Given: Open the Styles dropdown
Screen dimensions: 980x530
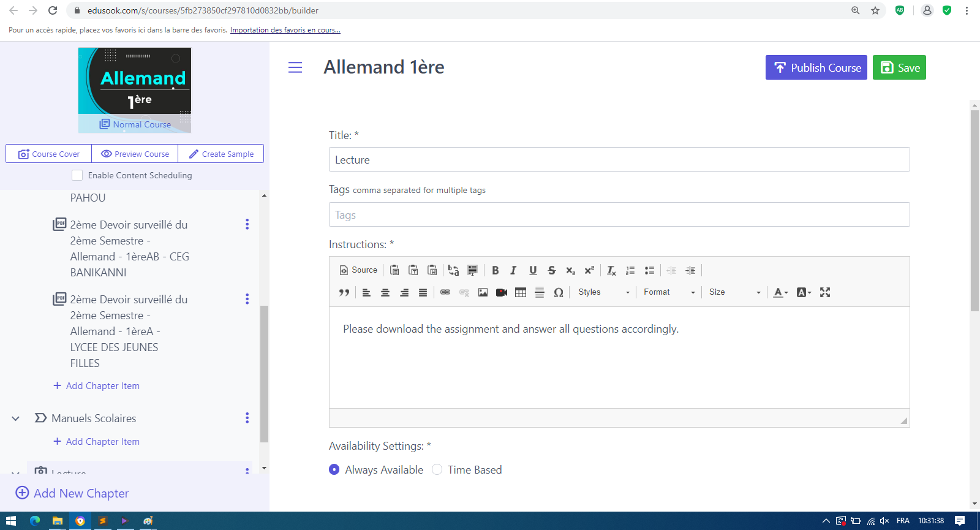Looking at the screenshot, I should click(x=603, y=292).
